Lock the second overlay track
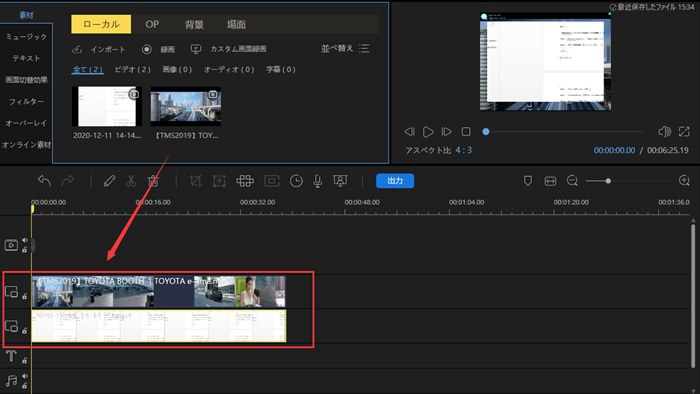This screenshot has height=394, width=700. click(x=25, y=330)
